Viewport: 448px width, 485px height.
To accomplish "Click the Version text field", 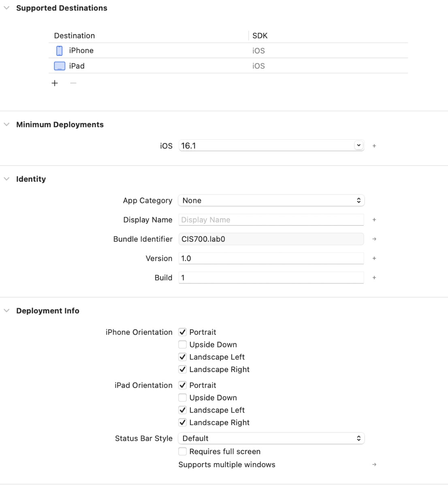I will point(271,258).
